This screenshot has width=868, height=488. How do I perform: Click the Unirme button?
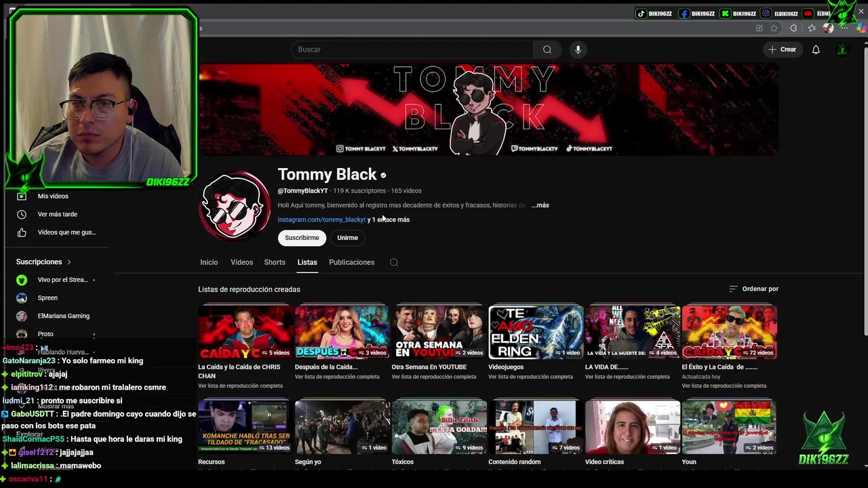348,238
